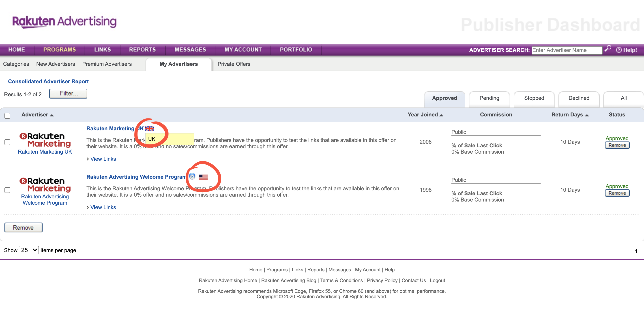Switch to New Advertisers tab

click(56, 64)
